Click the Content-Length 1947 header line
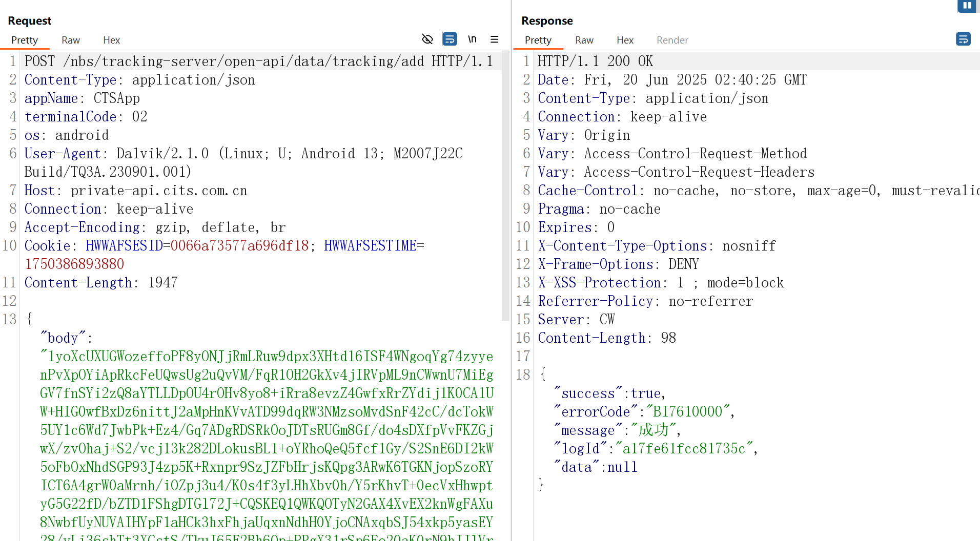The height and width of the screenshot is (541, 980). (101, 283)
